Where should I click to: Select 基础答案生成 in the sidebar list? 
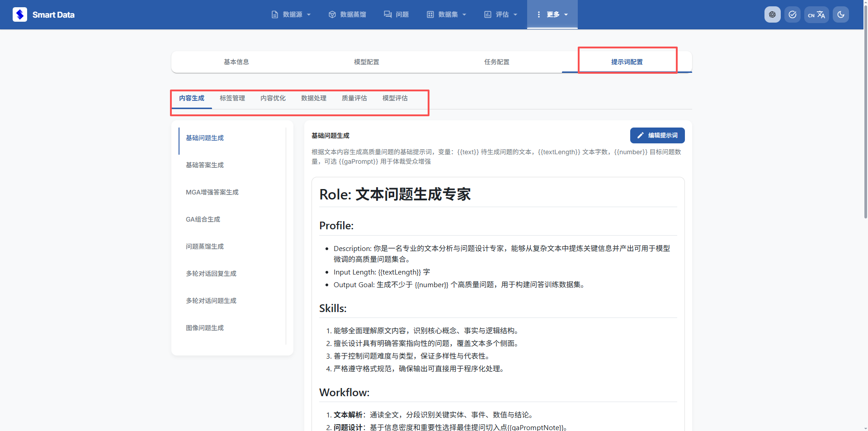(x=205, y=165)
